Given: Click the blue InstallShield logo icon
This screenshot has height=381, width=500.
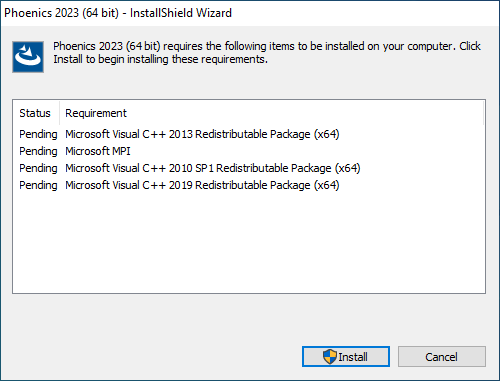Looking at the screenshot, I should [28, 57].
